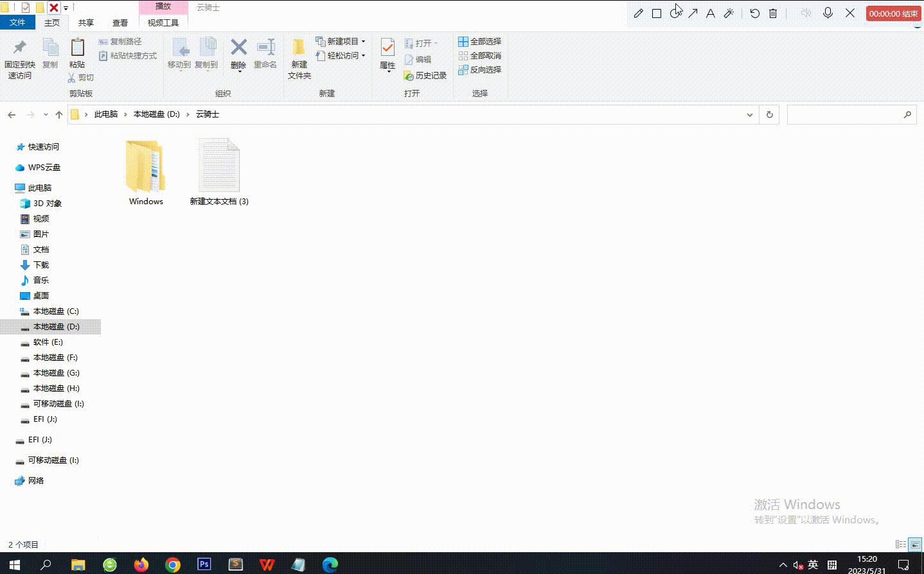Select the rectangle drawing tool in the recording toolbar
The image size is (924, 574).
(657, 13)
